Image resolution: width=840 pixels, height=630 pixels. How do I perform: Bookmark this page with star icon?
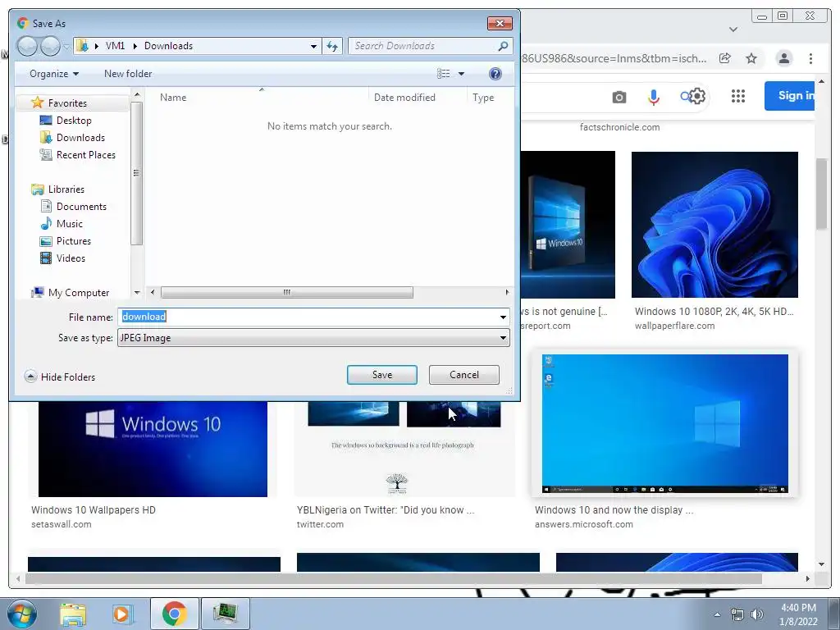(751, 58)
